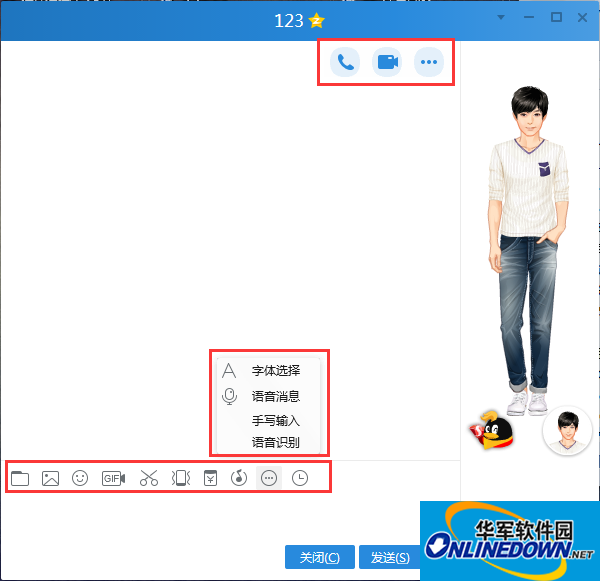Image resolution: width=600 pixels, height=581 pixels.
Task: Toggle the circled more-tools button in toolbar
Action: (x=269, y=478)
